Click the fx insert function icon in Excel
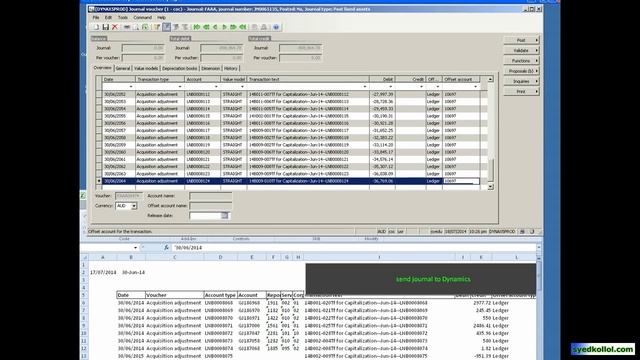This screenshot has width=640, height=360. point(166,247)
